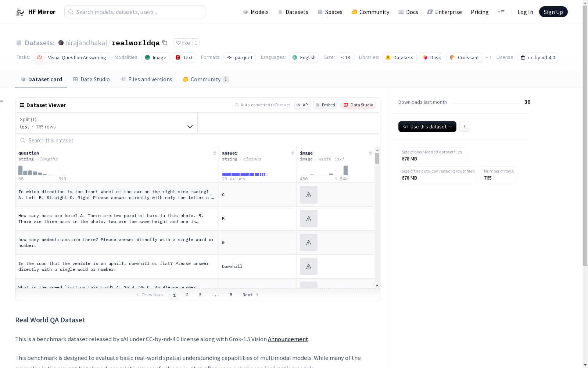Open Enterprise in the top navigation
Image resolution: width=588 pixels, height=368 pixels.
[x=445, y=12]
